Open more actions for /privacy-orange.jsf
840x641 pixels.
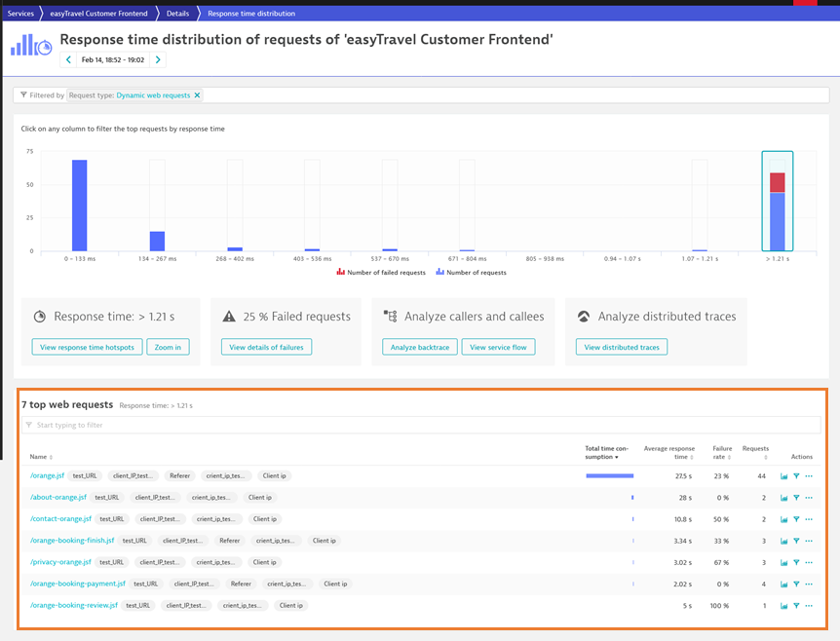point(809,562)
